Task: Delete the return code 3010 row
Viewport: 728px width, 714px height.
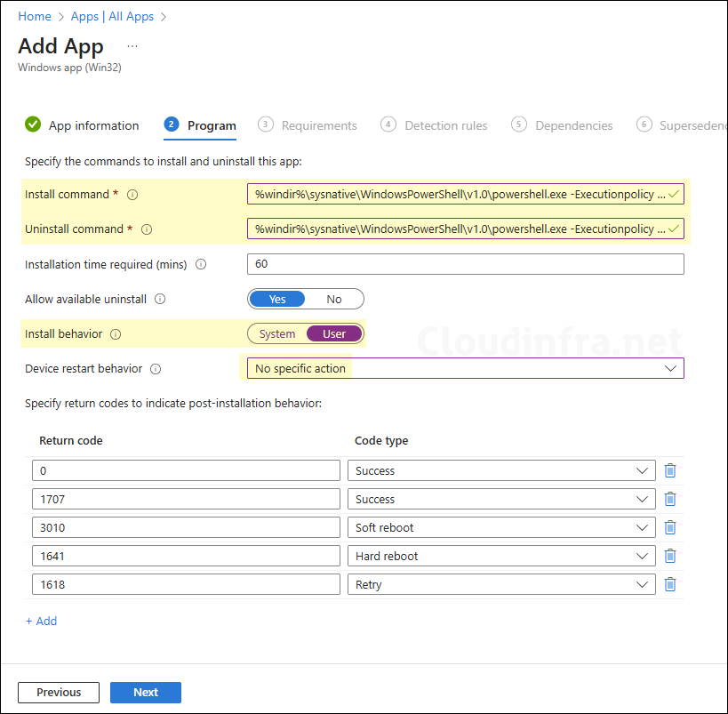Action: 670,527
